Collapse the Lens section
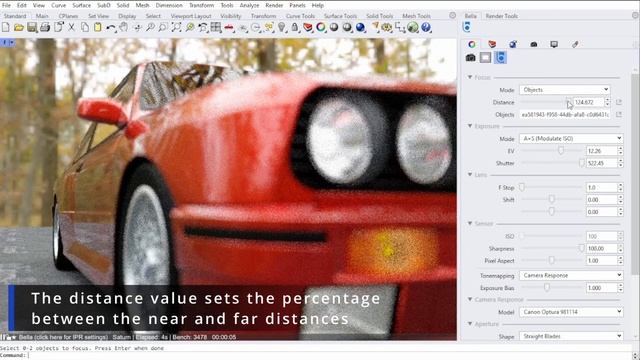 click(x=470, y=175)
